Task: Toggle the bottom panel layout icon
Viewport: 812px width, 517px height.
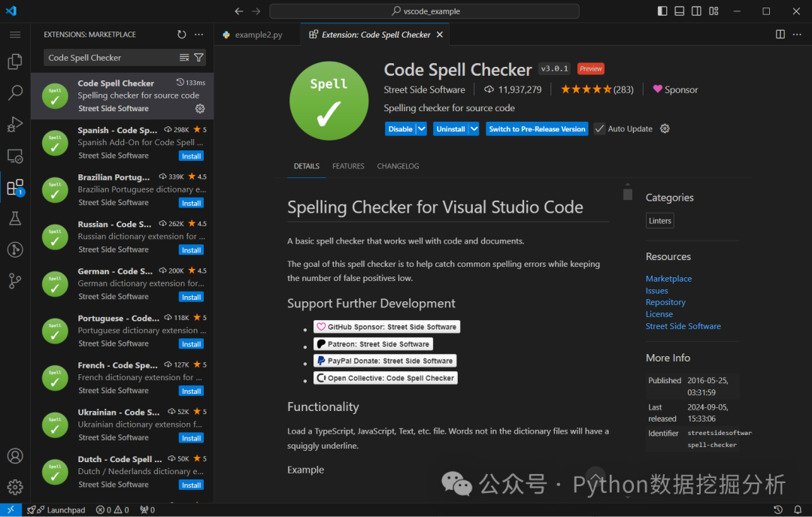Action: point(680,11)
